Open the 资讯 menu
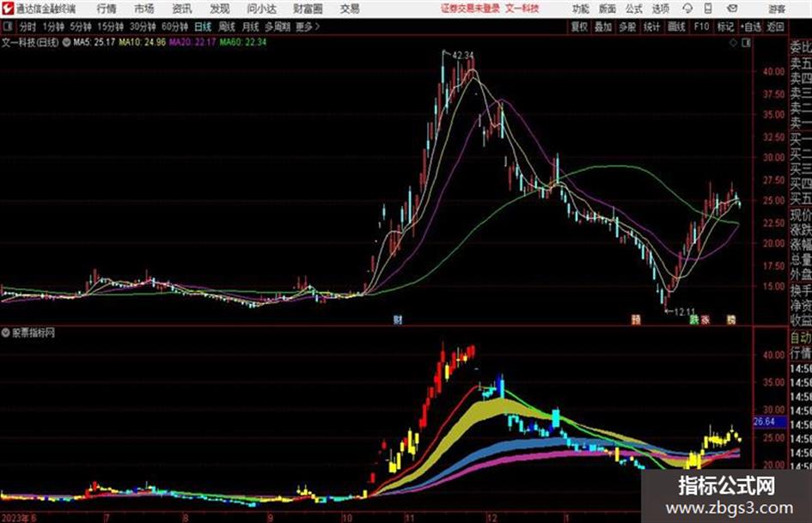812x523 pixels. (x=182, y=9)
